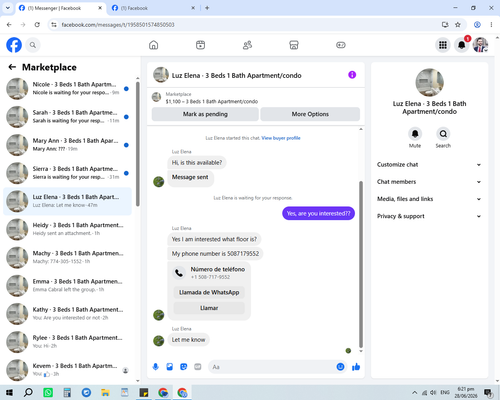Click the Luz Elena listing thumbnail in header

coord(161,75)
